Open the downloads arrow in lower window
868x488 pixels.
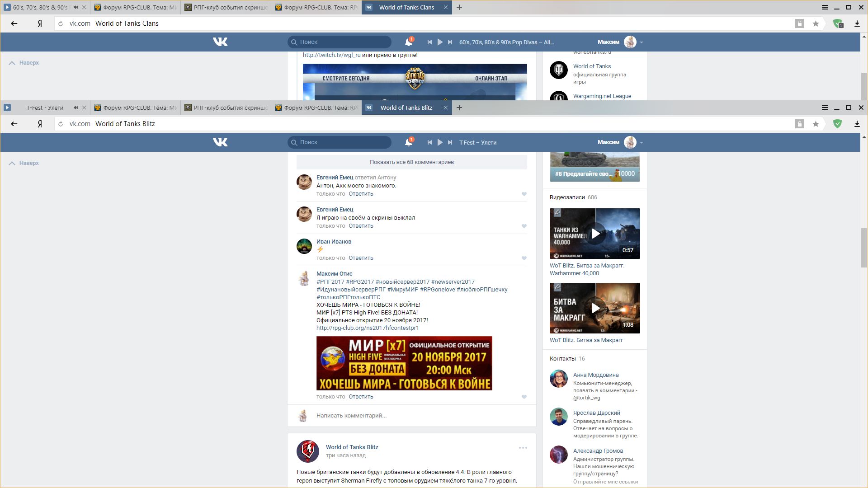(x=857, y=124)
